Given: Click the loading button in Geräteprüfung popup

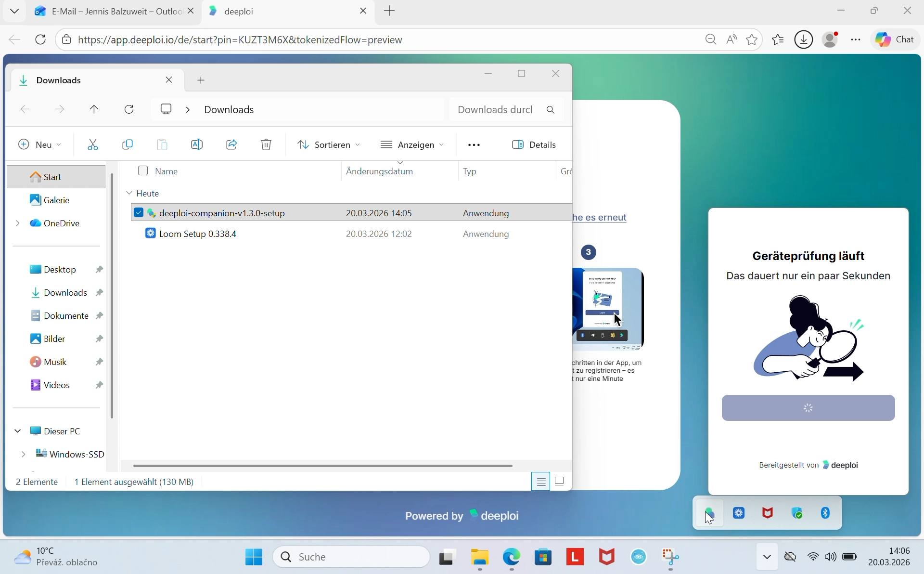Looking at the screenshot, I should (x=808, y=408).
